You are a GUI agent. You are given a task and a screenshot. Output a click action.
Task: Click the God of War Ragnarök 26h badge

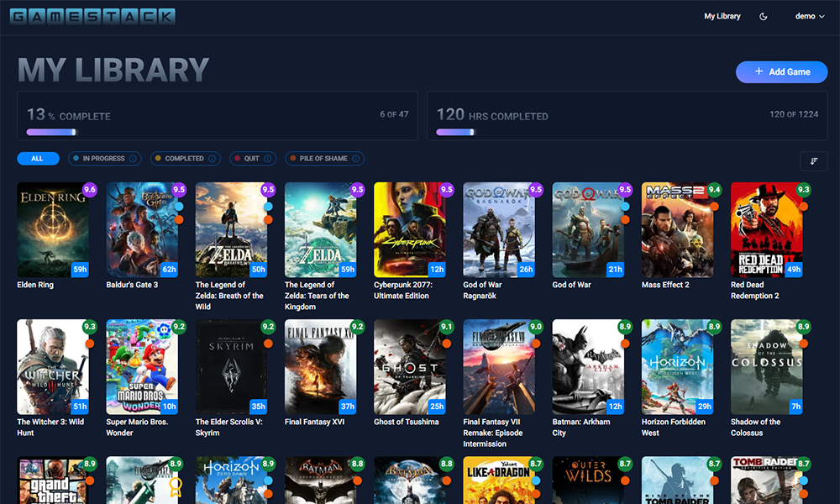(526, 270)
